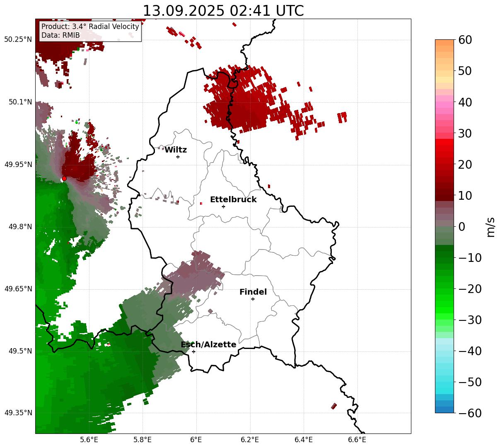Click the colorbar value −50
Image resolution: width=500 pixels, height=448 pixels.
[469, 382]
